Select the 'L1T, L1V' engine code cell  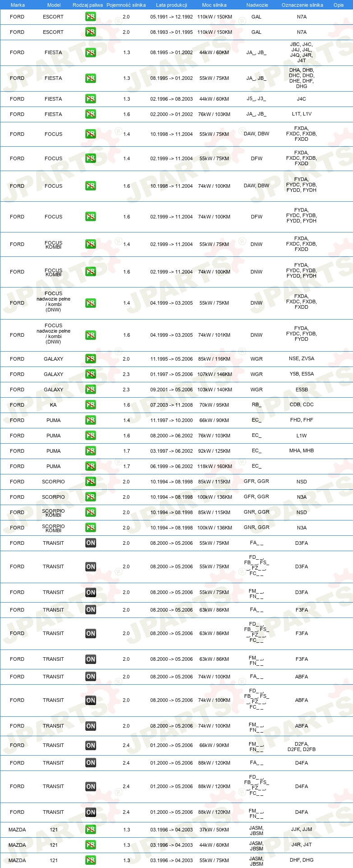click(x=302, y=114)
